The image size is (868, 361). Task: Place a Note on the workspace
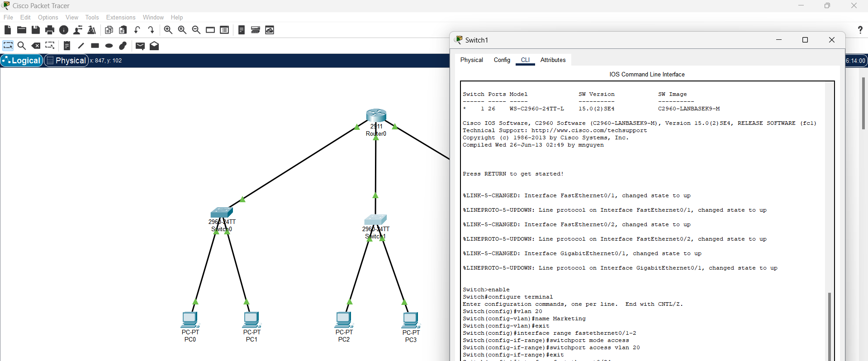(x=67, y=46)
